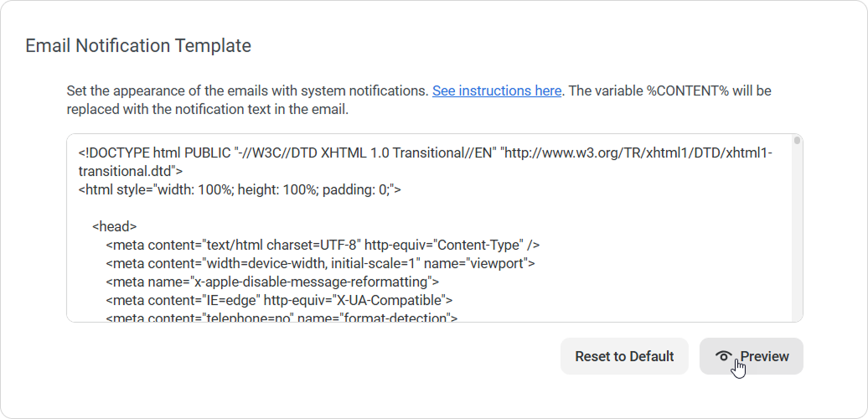Click the meta viewport line in the template

(320, 263)
